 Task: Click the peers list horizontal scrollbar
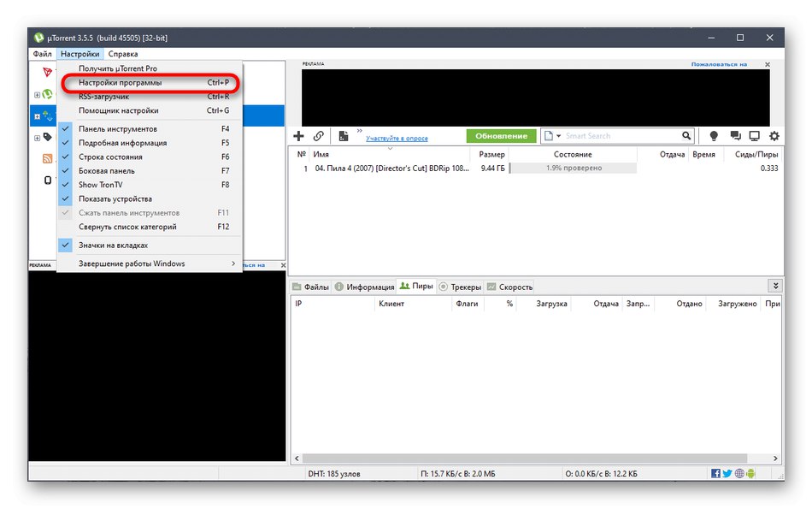pyautogui.click(x=525, y=459)
